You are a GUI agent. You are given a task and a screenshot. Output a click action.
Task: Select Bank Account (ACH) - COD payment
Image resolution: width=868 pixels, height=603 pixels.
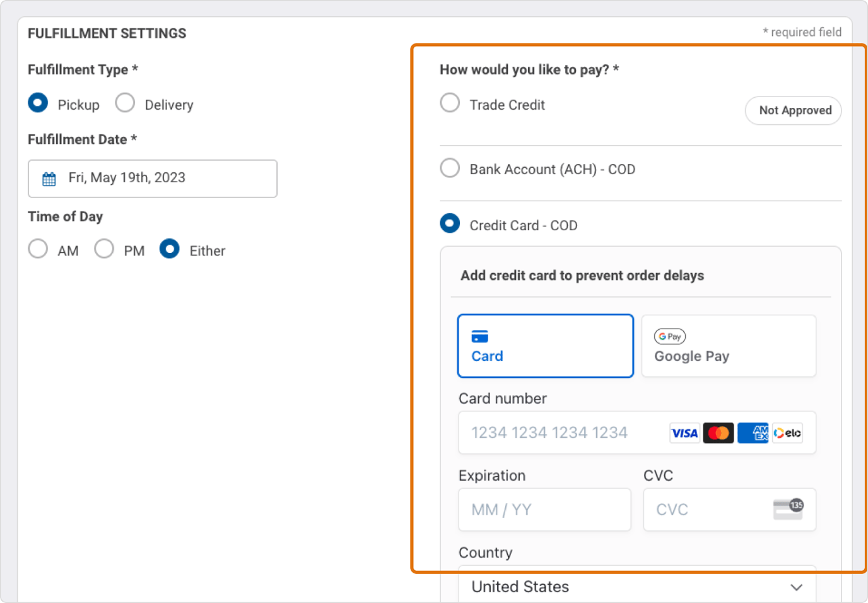click(x=449, y=168)
